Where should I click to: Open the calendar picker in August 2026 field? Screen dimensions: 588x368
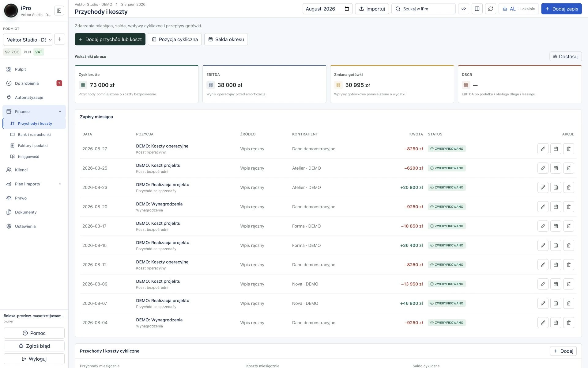tap(347, 9)
